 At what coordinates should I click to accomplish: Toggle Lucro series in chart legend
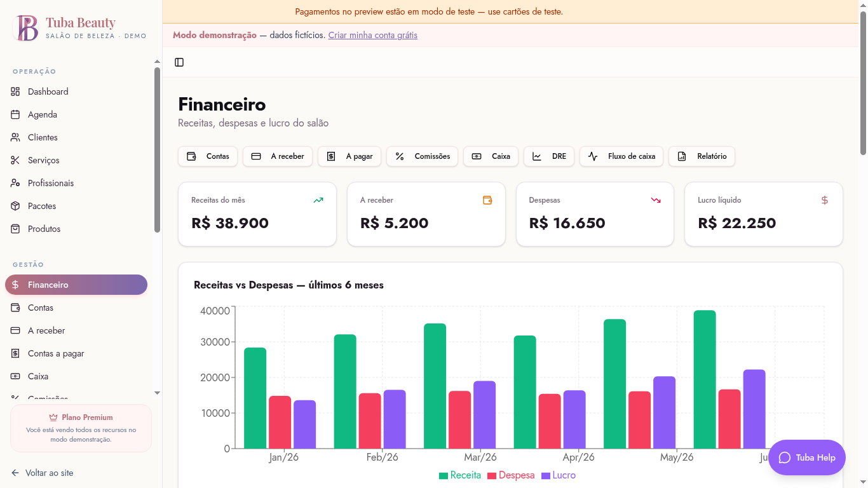(x=559, y=475)
